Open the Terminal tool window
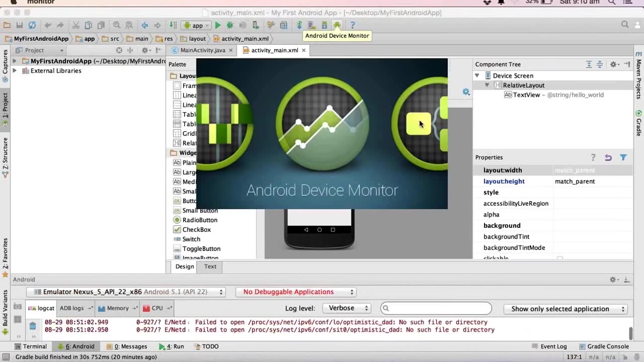The width and height of the screenshot is (644, 362). click(31, 346)
